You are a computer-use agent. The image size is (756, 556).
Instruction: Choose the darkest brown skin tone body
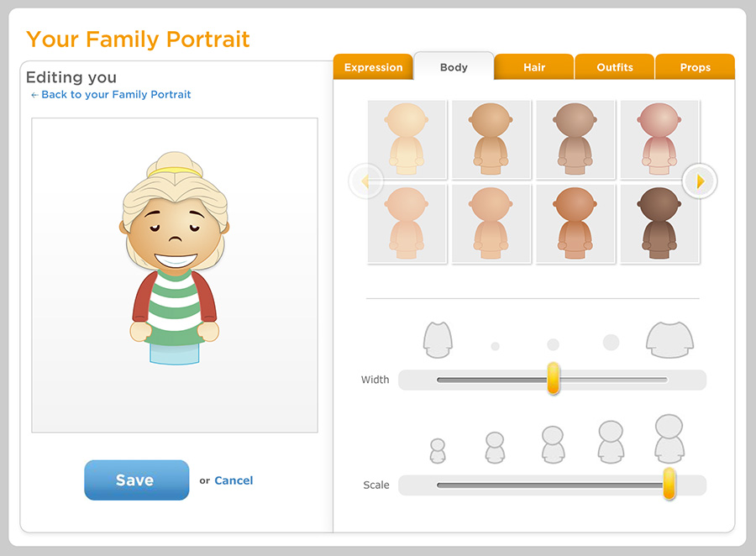click(659, 223)
